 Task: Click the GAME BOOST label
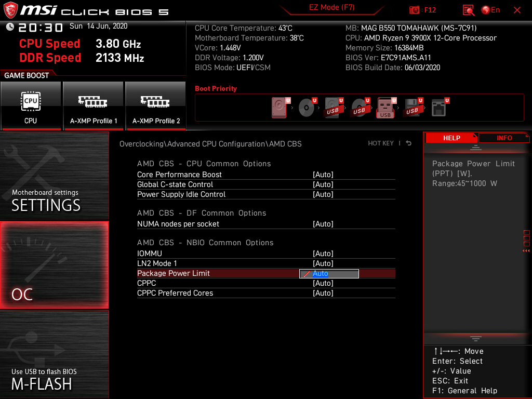26,75
